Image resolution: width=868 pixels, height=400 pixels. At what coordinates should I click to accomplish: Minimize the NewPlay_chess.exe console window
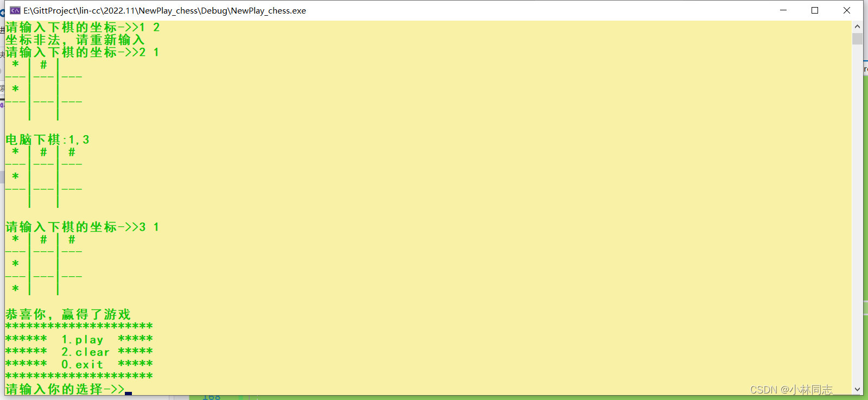click(783, 10)
